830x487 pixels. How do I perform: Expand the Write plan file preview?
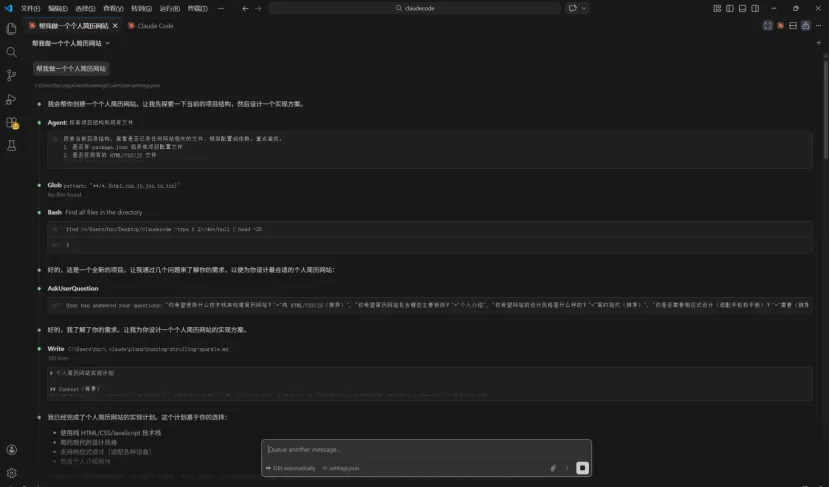click(430, 384)
